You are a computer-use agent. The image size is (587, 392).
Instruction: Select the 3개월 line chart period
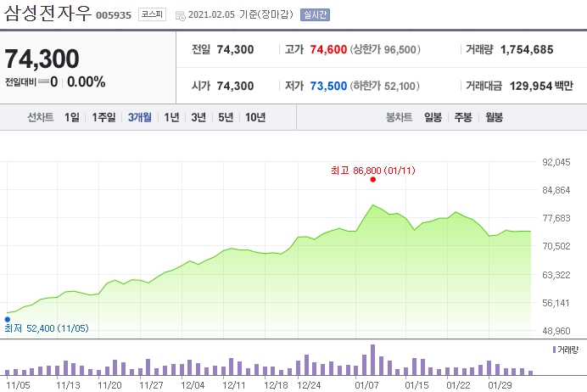pyautogui.click(x=139, y=118)
